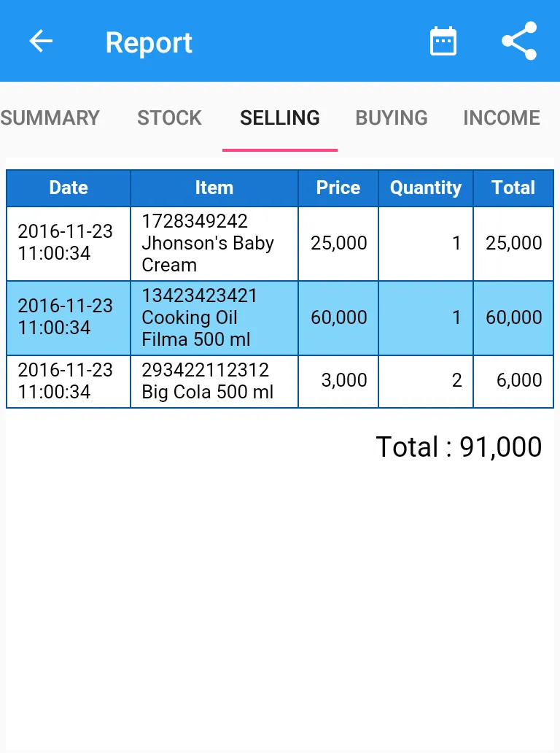Viewport: 560px width, 753px height.
Task: Click the date cell of Jhonson's Baby Cream row
Action: point(69,244)
